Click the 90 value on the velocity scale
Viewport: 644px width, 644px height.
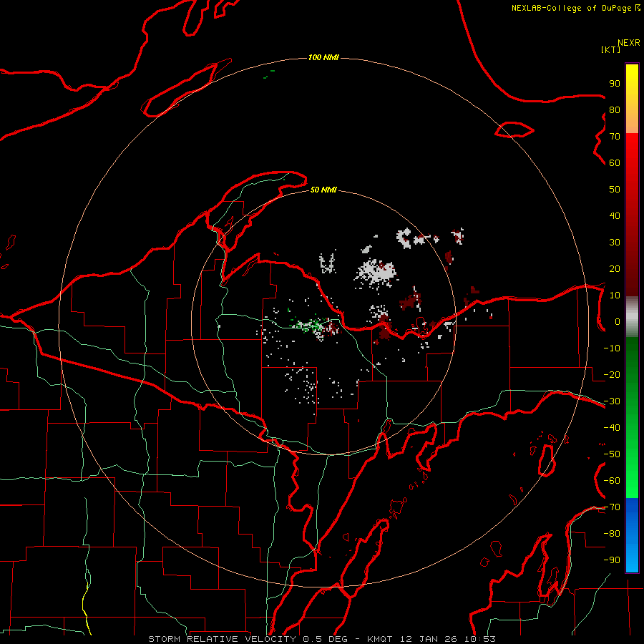point(615,84)
